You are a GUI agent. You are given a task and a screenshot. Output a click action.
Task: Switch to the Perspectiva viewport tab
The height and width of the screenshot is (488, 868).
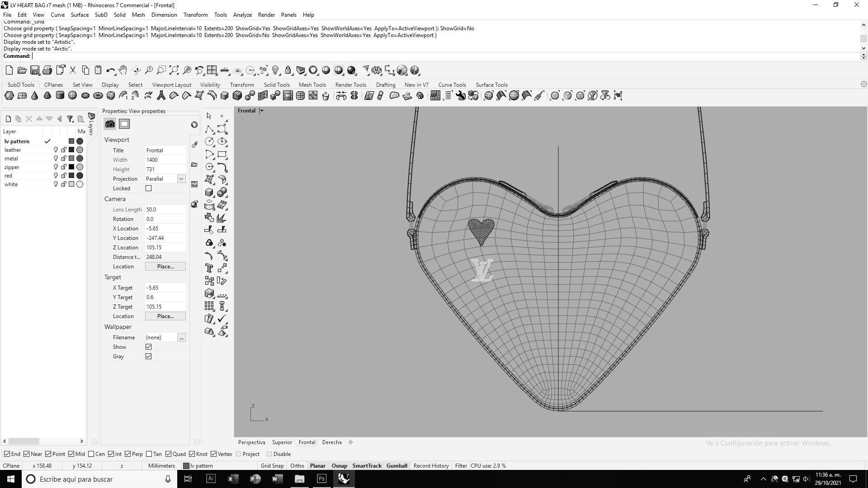click(251, 442)
